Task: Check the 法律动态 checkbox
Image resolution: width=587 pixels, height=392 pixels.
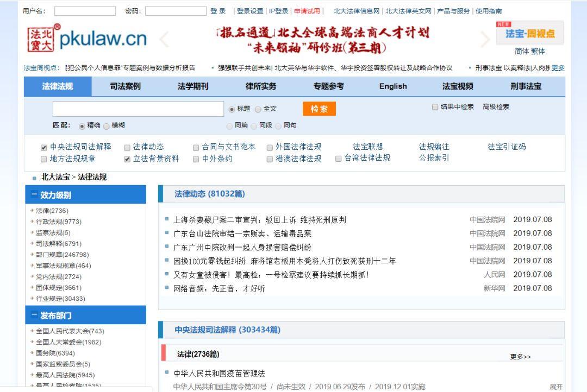Action: [x=127, y=147]
